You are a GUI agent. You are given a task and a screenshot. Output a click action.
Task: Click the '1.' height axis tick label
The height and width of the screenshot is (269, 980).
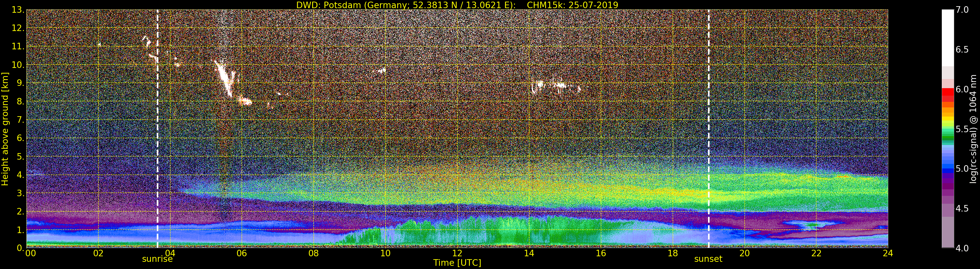click(x=21, y=230)
